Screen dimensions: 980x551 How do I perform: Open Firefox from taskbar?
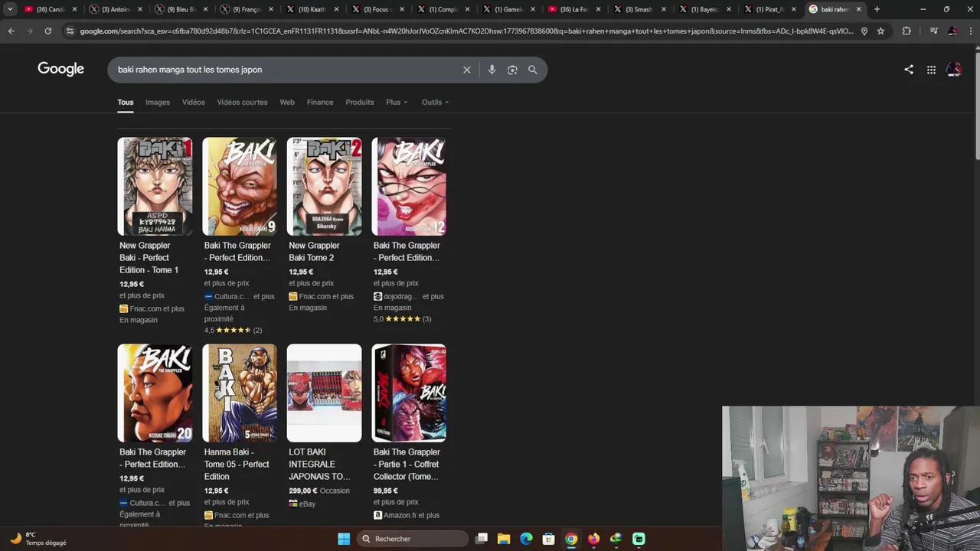(593, 539)
